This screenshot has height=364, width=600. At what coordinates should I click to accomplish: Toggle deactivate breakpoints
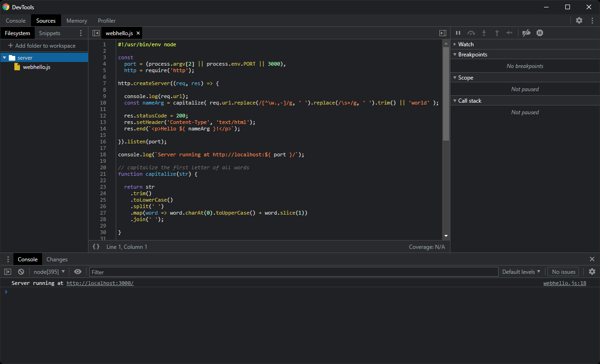tap(526, 33)
